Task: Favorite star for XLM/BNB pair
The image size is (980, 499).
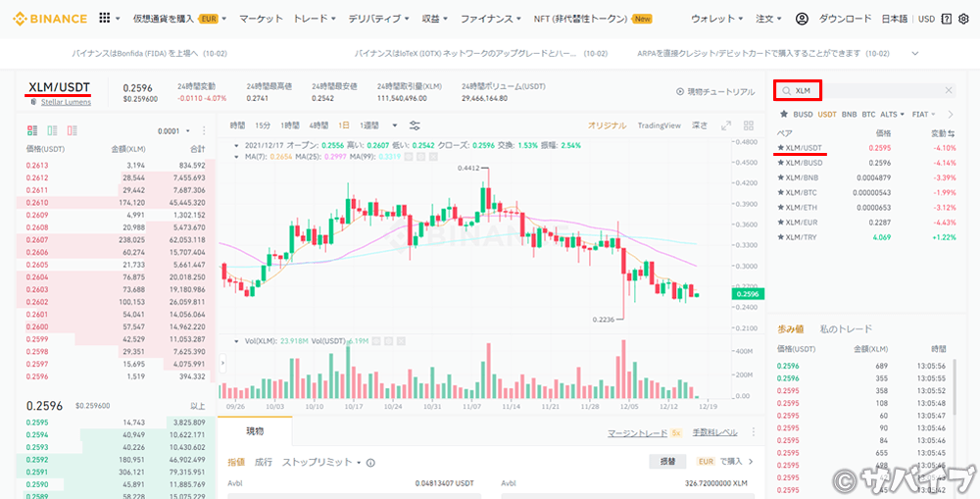Action: (781, 177)
